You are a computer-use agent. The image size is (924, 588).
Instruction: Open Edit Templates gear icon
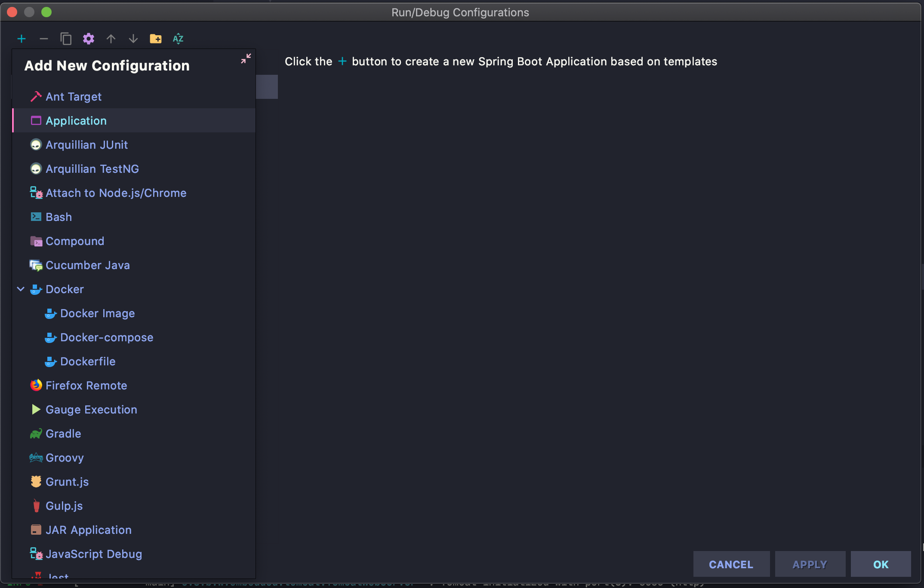click(89, 39)
